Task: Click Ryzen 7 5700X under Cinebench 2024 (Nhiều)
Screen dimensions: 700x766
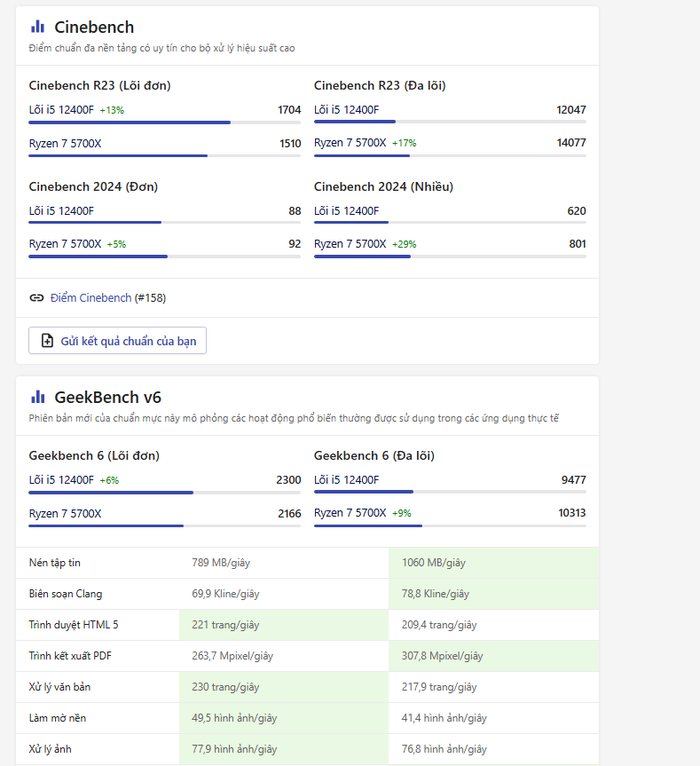Action: coord(350,244)
